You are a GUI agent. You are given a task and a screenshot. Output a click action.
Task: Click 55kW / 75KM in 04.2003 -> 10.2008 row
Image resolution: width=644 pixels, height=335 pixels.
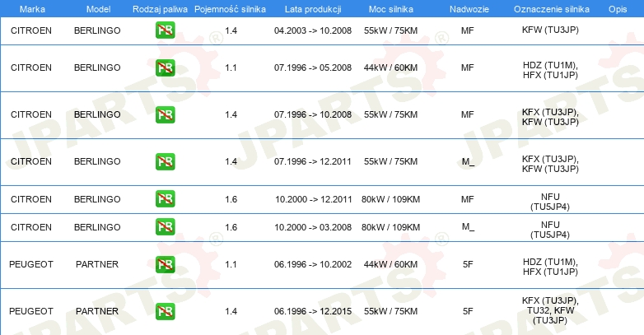click(x=390, y=30)
